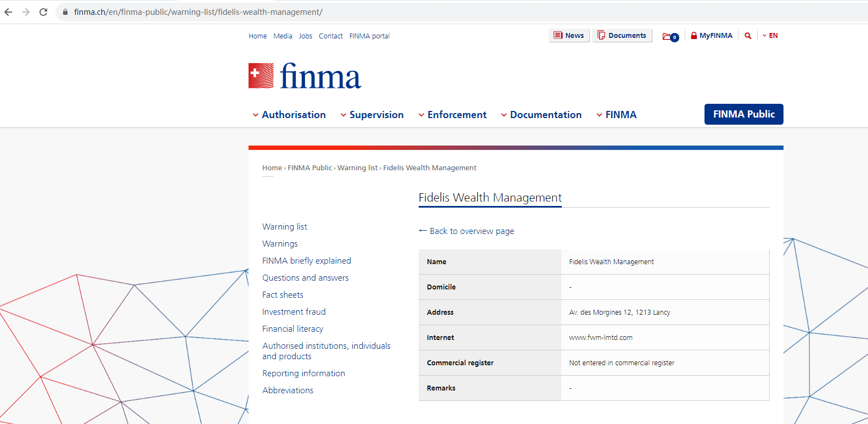Open FINMA briefly explained sidebar item
This screenshot has height=424, width=868.
(x=307, y=261)
